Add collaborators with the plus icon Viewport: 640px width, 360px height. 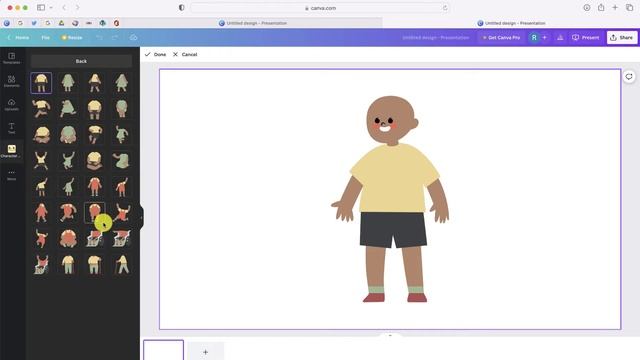click(x=544, y=38)
